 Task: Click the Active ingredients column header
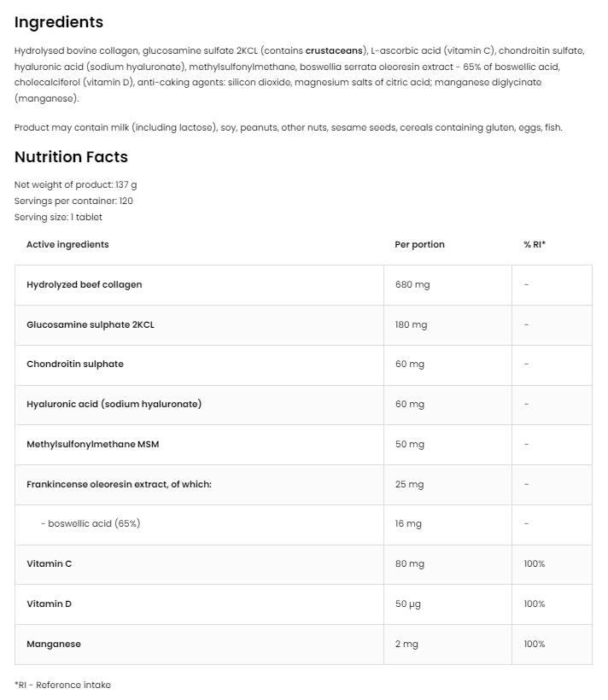(x=67, y=244)
